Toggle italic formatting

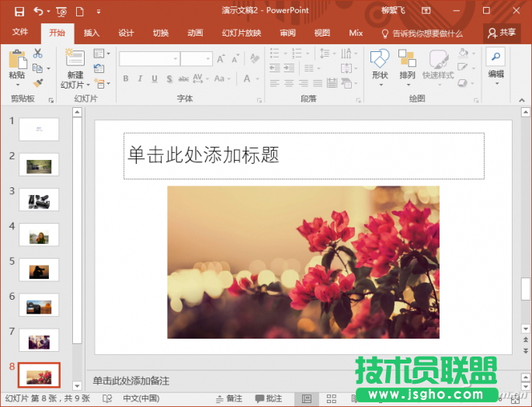pos(140,79)
